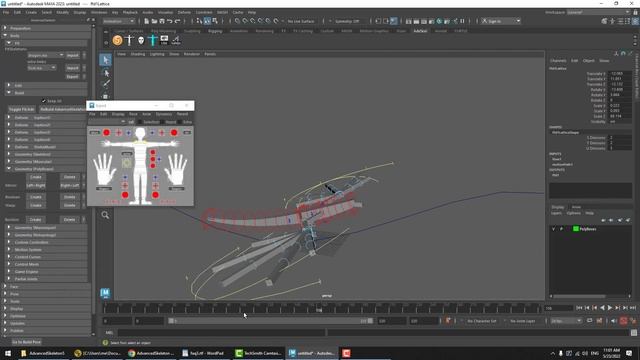Screen dimensions: 640x360
Task: Toggle the PolyBoxes layer visibility V
Action: click(x=553, y=229)
